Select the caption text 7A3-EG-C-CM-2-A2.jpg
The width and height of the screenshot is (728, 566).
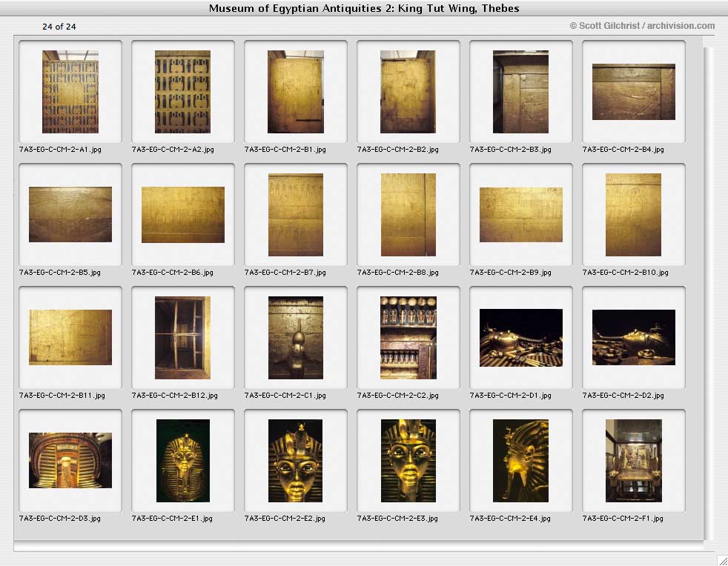tap(173, 150)
